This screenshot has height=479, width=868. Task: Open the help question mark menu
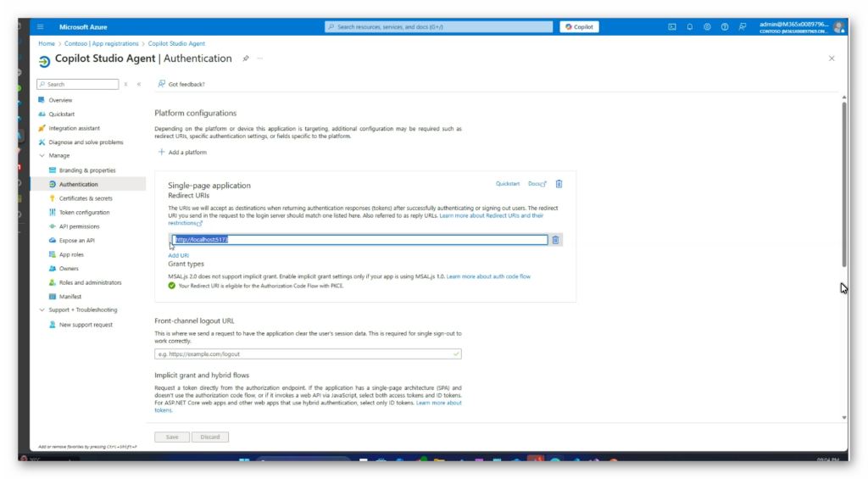725,26
